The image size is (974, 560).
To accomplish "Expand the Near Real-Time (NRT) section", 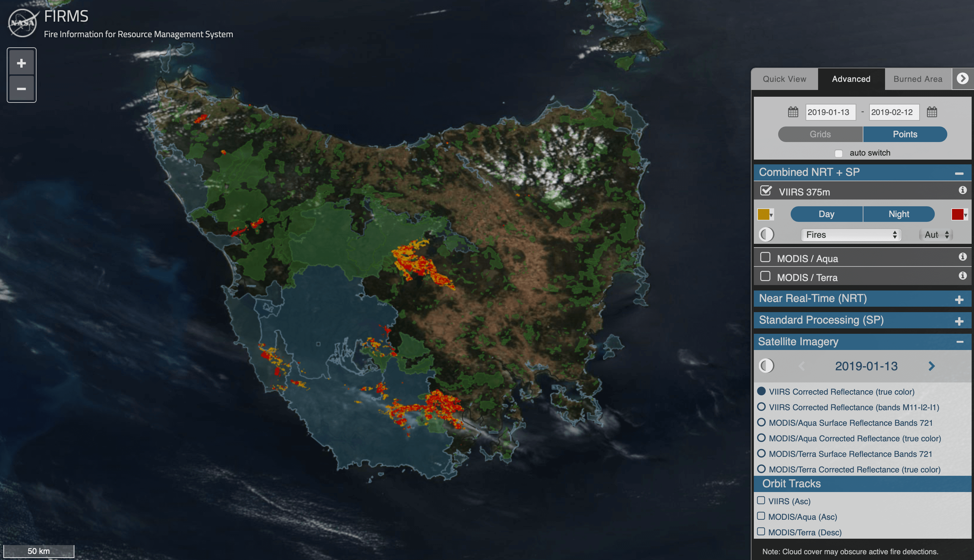I will (959, 300).
